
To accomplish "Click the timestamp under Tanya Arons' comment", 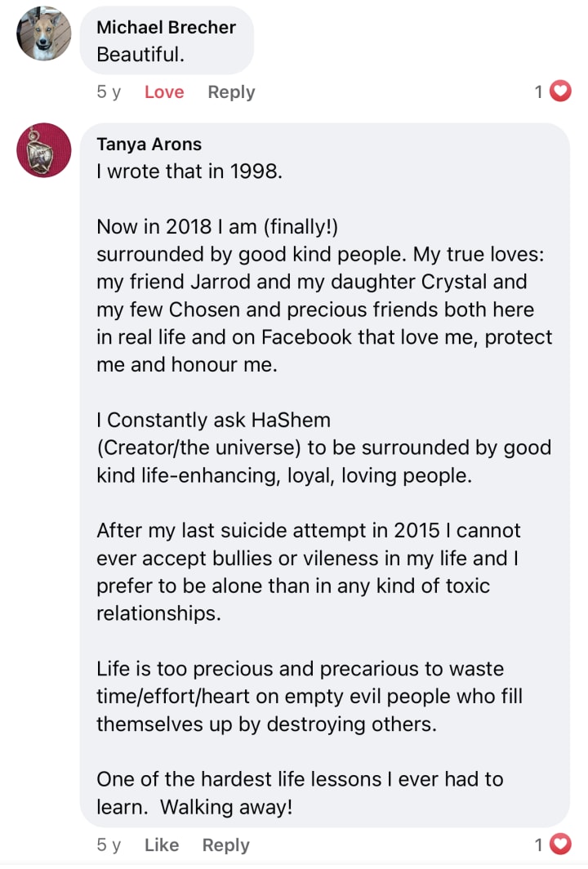I will (109, 845).
